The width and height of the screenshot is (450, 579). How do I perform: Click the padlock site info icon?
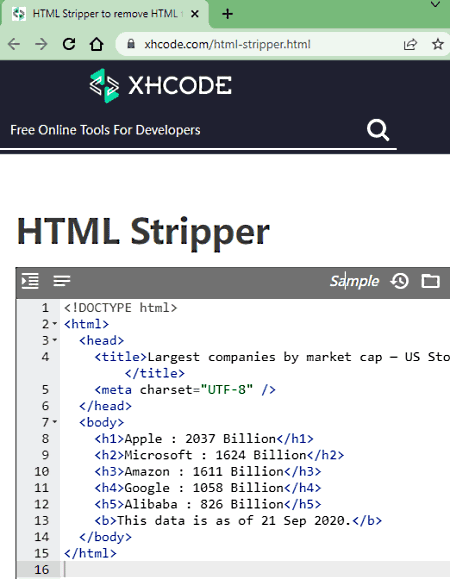[131, 44]
